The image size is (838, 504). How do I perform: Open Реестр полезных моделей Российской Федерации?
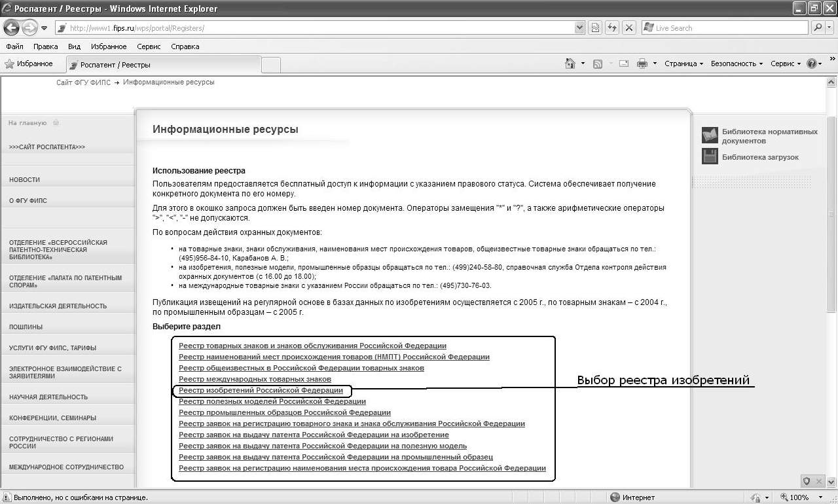coord(272,401)
